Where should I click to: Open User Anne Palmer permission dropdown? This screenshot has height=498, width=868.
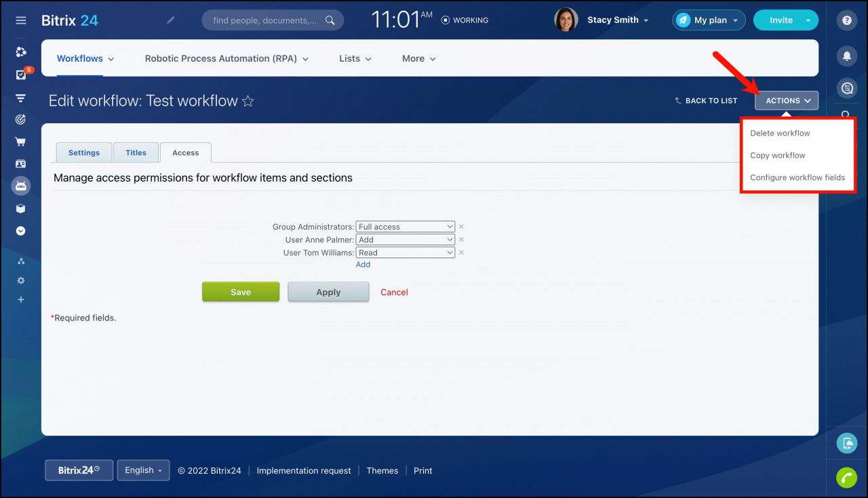pyautogui.click(x=406, y=239)
